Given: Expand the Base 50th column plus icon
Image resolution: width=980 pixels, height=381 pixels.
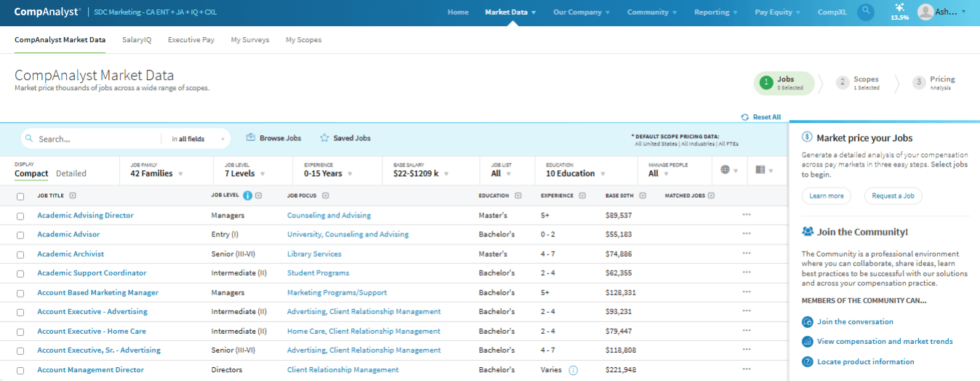Looking at the screenshot, I should pyautogui.click(x=643, y=196).
